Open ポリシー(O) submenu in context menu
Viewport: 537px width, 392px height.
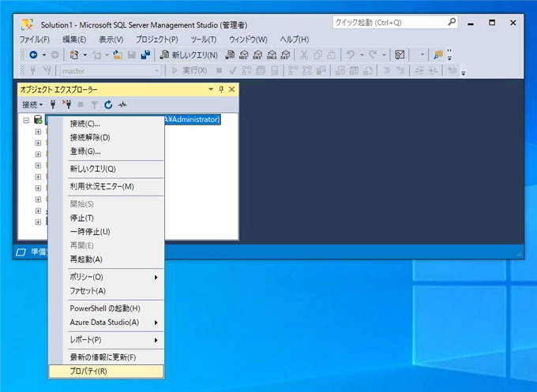tap(106, 277)
